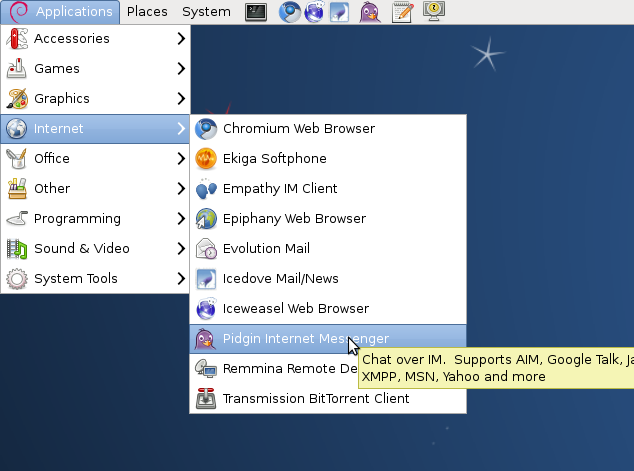Click the Icedove Mail/News icon in submenu
Viewport: 634px width, 471px height.
pyautogui.click(x=206, y=279)
